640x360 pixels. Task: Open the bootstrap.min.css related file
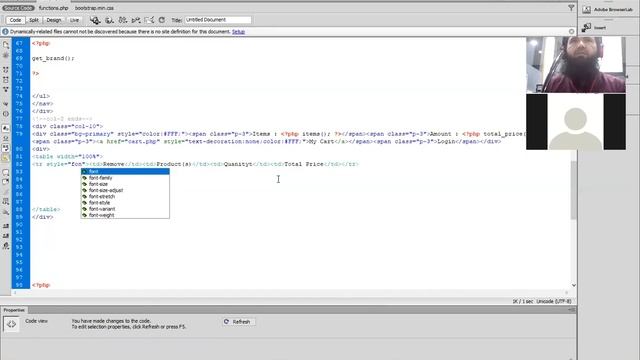(94, 8)
